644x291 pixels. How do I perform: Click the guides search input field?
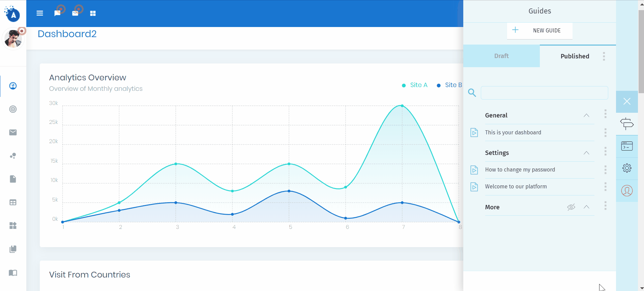(x=544, y=93)
